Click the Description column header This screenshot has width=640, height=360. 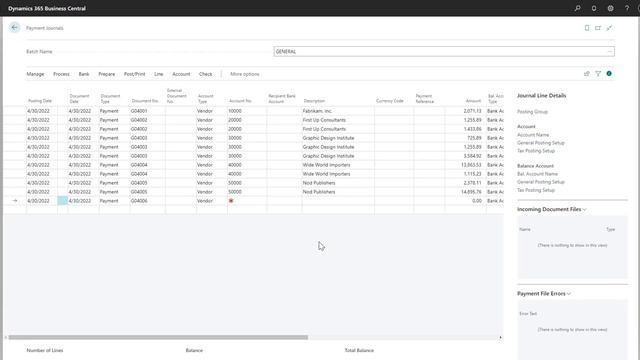coord(314,101)
